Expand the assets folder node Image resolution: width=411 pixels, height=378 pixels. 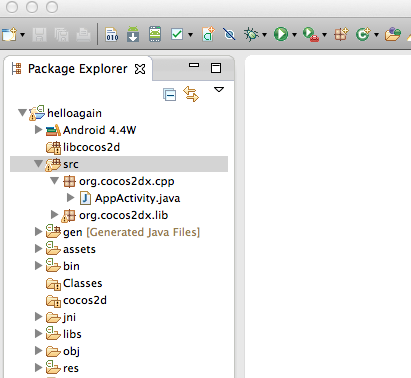pyautogui.click(x=38, y=249)
